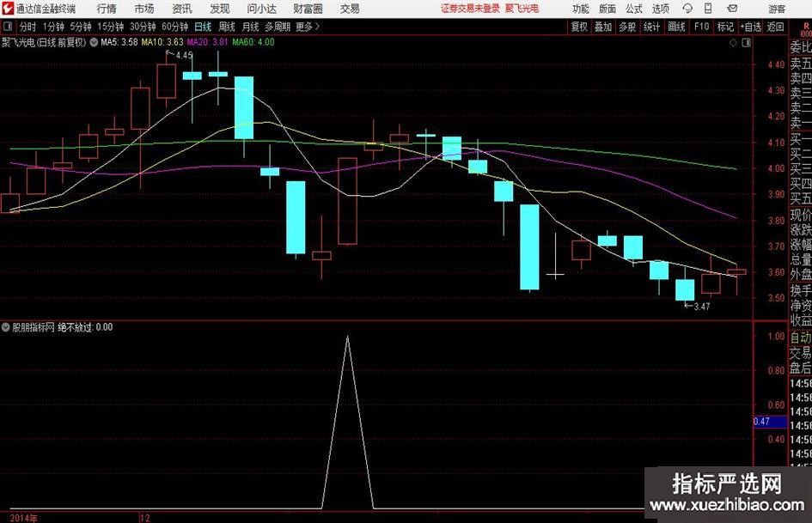This screenshot has height=523, width=812.
Task: Click the 现价 row in quote panel
Action: point(801,215)
